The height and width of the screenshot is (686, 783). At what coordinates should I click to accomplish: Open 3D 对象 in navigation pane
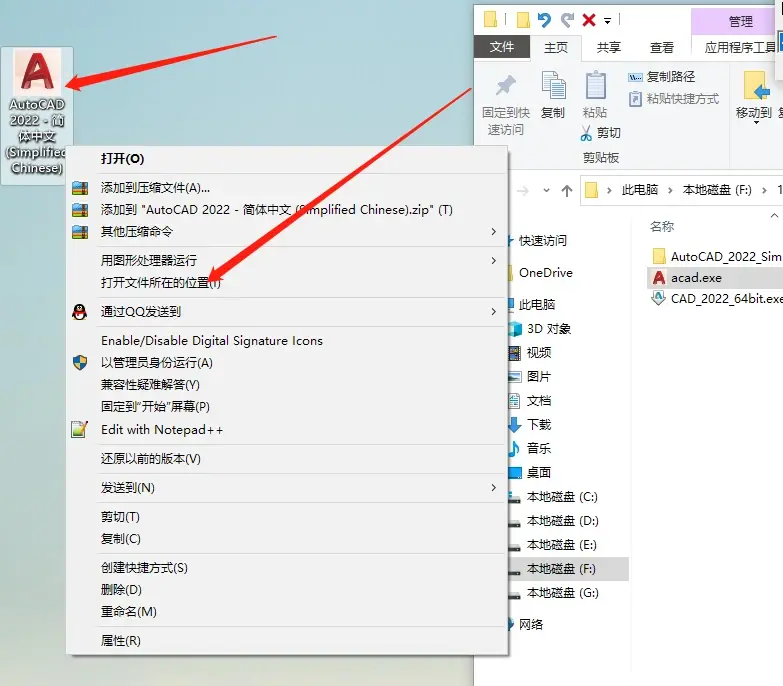[548, 329]
